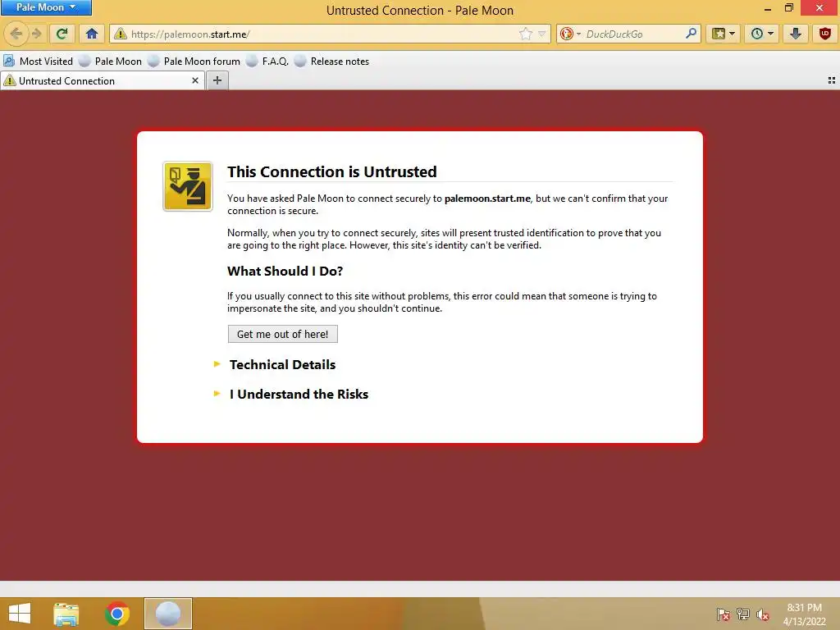Click the network status tray icon
Screen dimensions: 840x630
pyautogui.click(x=743, y=614)
